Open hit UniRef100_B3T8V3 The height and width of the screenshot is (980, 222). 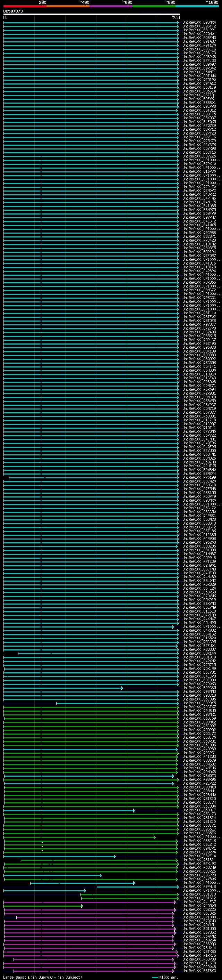pos(199,971)
